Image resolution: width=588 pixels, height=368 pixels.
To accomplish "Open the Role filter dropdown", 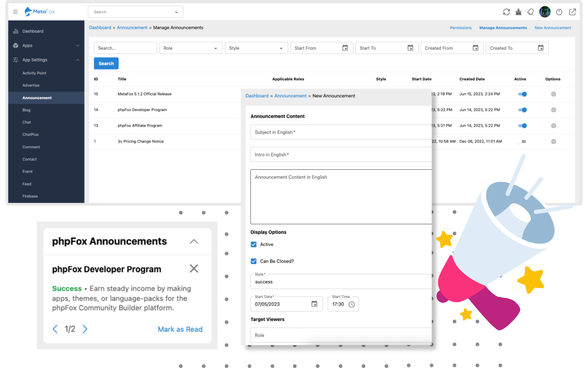I will (191, 48).
